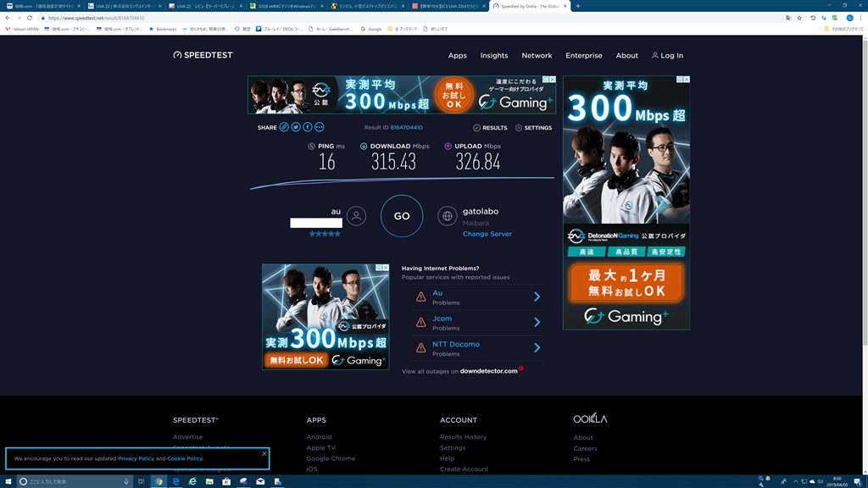Open Advertise link in footer

(187, 436)
